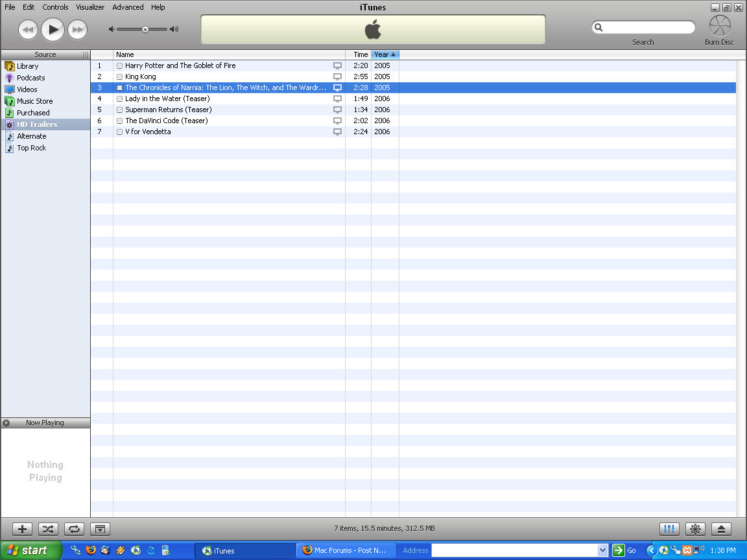Expand hidden system tray icons
The height and width of the screenshot is (560, 747).
[x=651, y=550]
